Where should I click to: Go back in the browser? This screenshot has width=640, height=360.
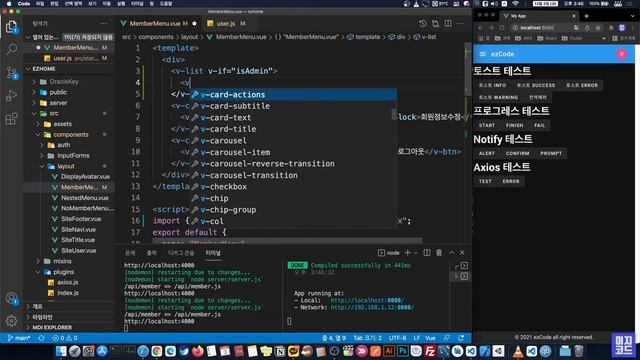(x=480, y=28)
